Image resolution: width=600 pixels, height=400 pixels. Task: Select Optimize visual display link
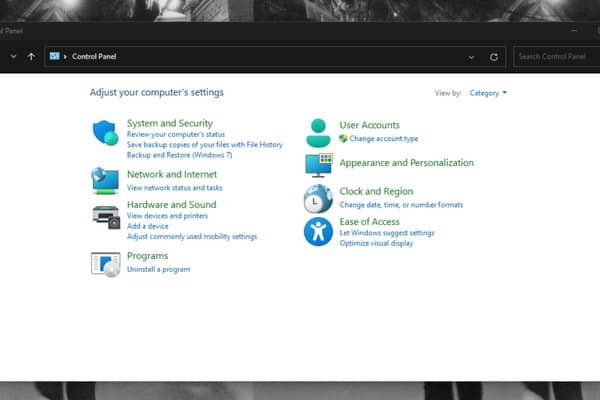pos(376,243)
